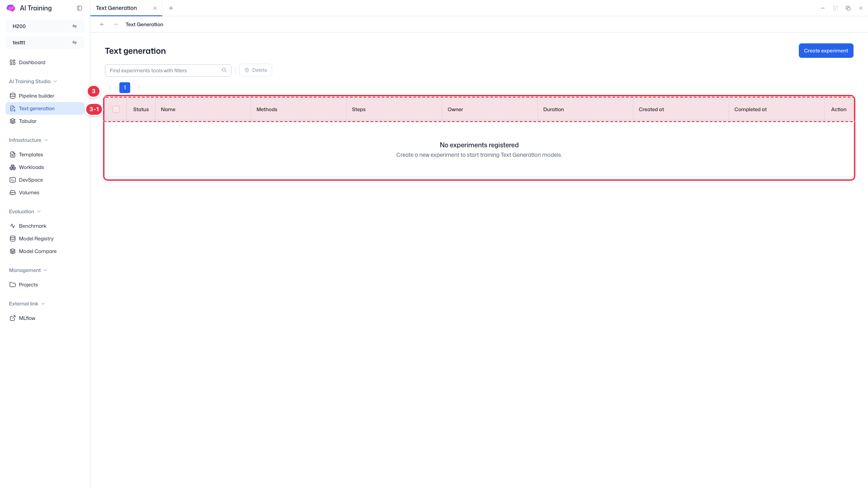Screen dimensions: 868x488
Task: Go to Tabular in the sidebar
Action: tap(45, 121)
